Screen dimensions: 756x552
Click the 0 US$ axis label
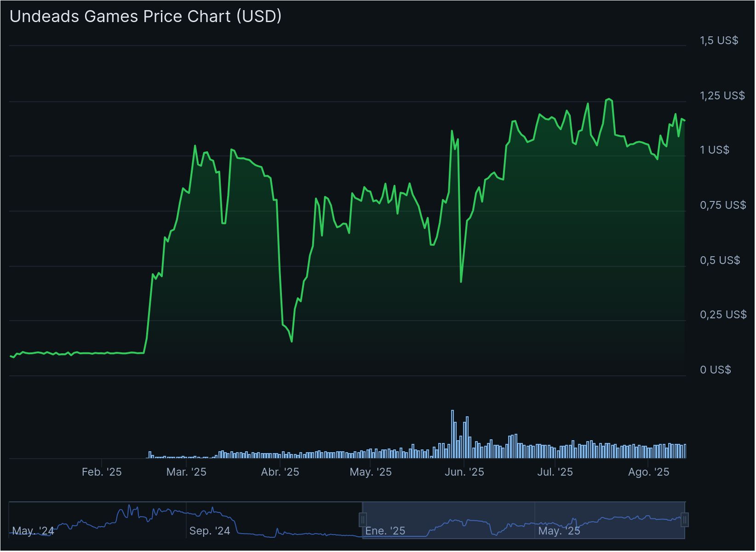point(716,369)
